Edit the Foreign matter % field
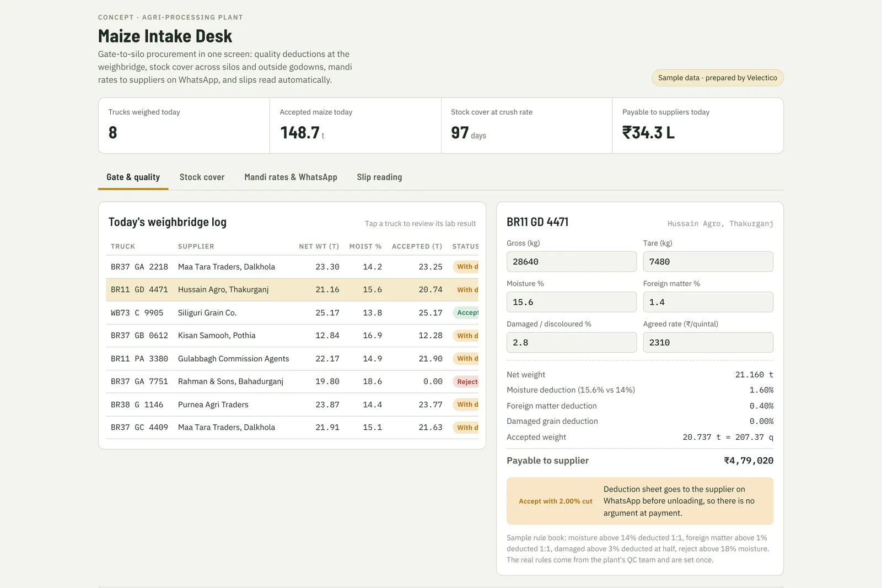 click(708, 302)
